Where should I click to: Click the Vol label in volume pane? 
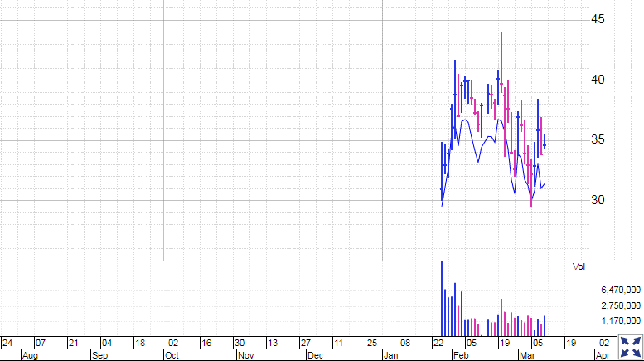pos(579,267)
